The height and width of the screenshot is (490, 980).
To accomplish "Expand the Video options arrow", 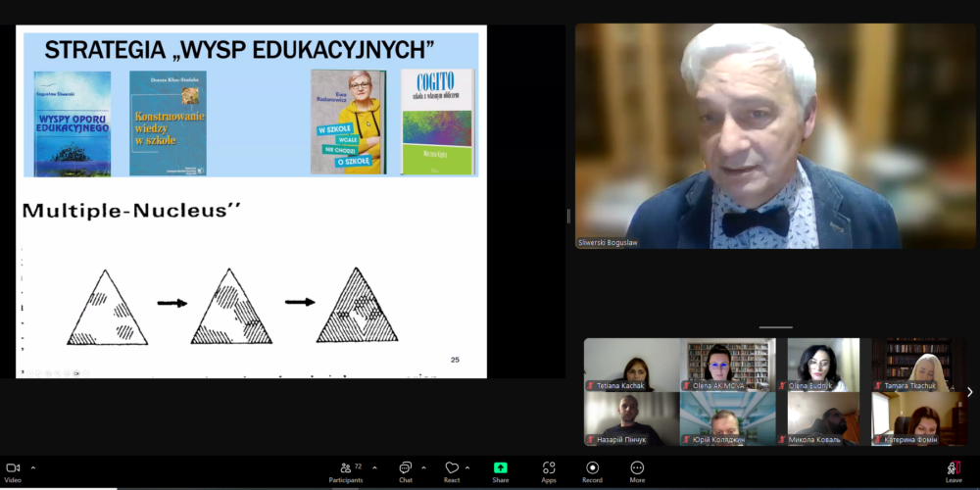I will [33, 467].
